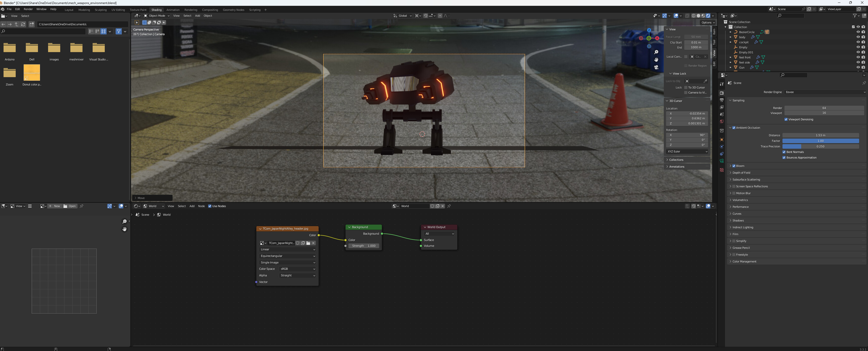Image resolution: width=868 pixels, height=351 pixels.
Task: Uncheck the Use Nodes checkbox
Action: (210, 206)
